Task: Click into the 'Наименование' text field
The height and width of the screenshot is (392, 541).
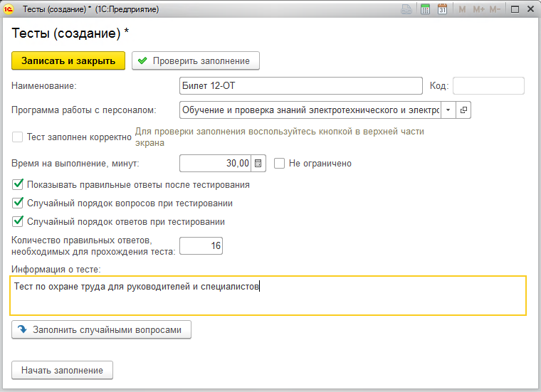Action: 301,86
